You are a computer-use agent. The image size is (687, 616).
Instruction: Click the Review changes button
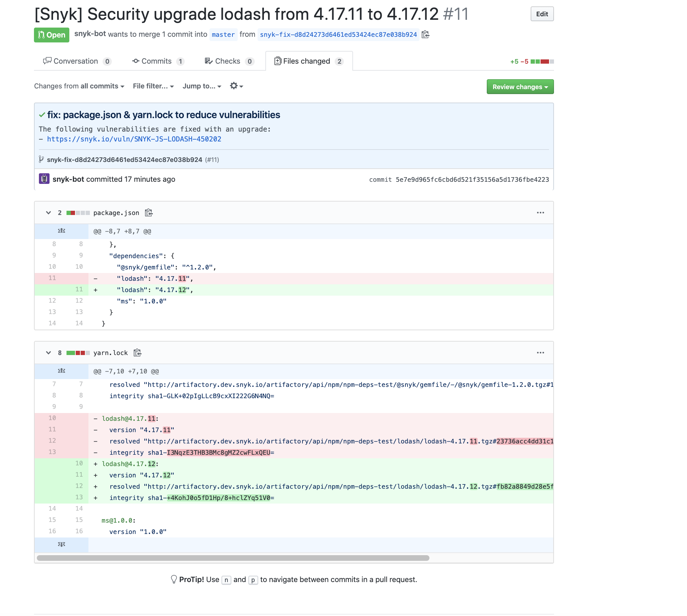pyautogui.click(x=520, y=87)
